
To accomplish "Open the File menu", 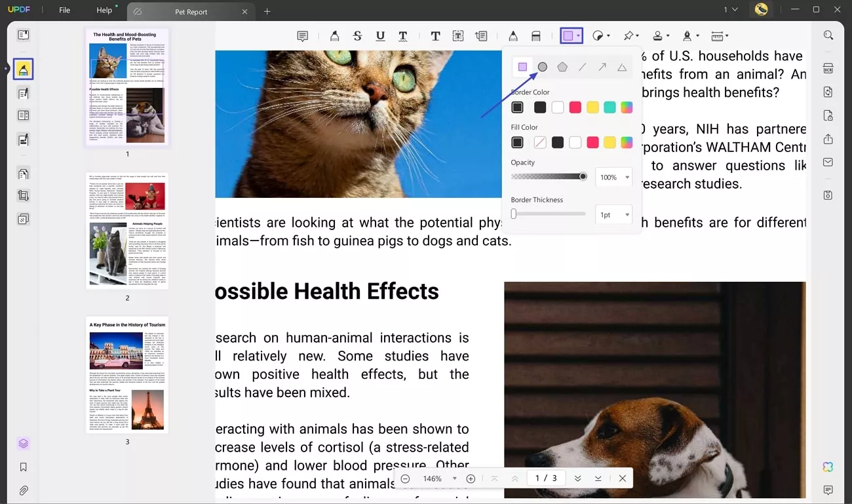I will [x=64, y=10].
